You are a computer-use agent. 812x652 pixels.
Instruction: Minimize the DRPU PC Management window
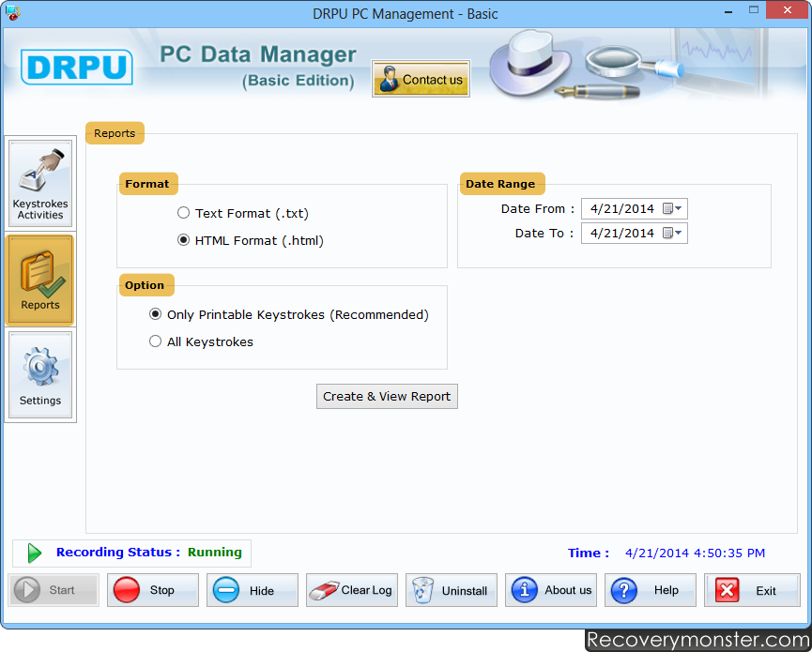coord(728,11)
